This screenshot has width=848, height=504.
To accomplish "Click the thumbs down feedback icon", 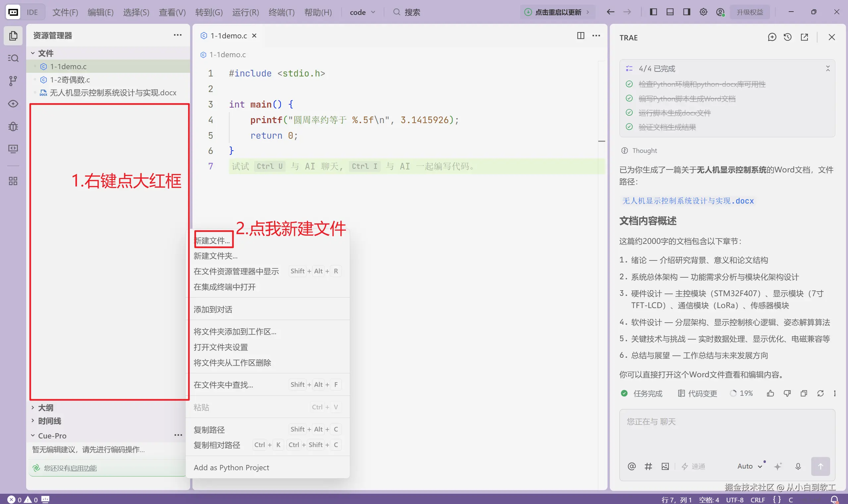I will pos(787,393).
